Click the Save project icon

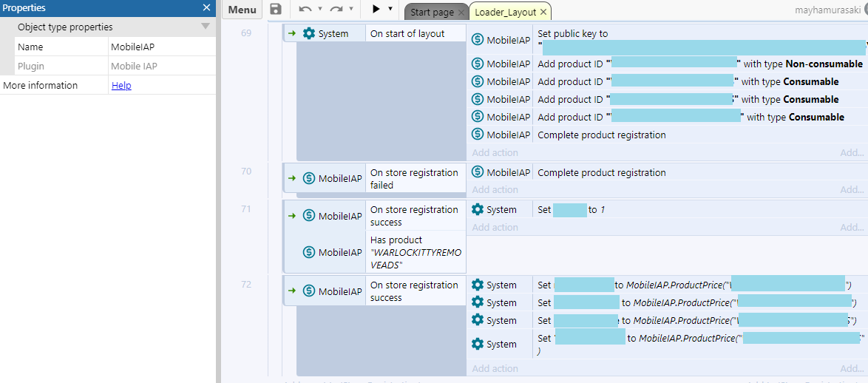pyautogui.click(x=275, y=10)
